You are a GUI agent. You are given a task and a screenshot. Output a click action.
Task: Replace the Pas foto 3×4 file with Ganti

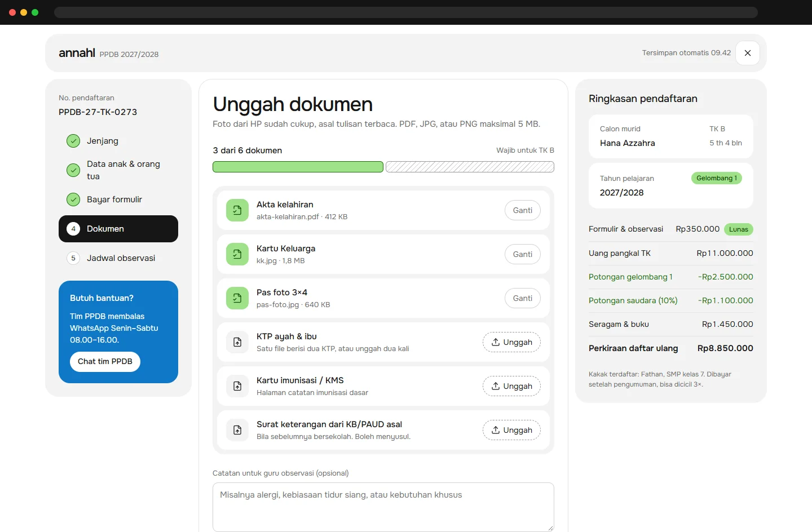tap(523, 298)
